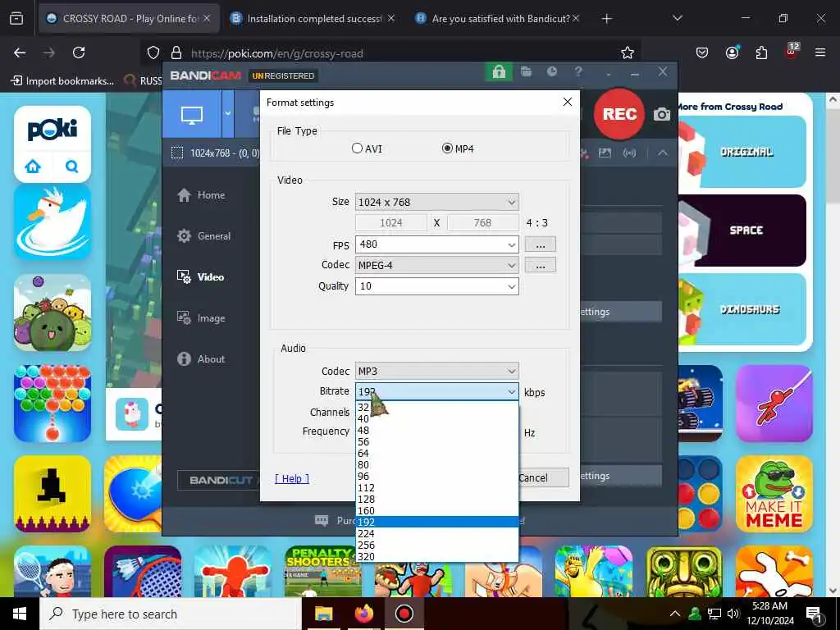Click the Firefox icon in the taskbar
840x630 pixels.
(364, 614)
